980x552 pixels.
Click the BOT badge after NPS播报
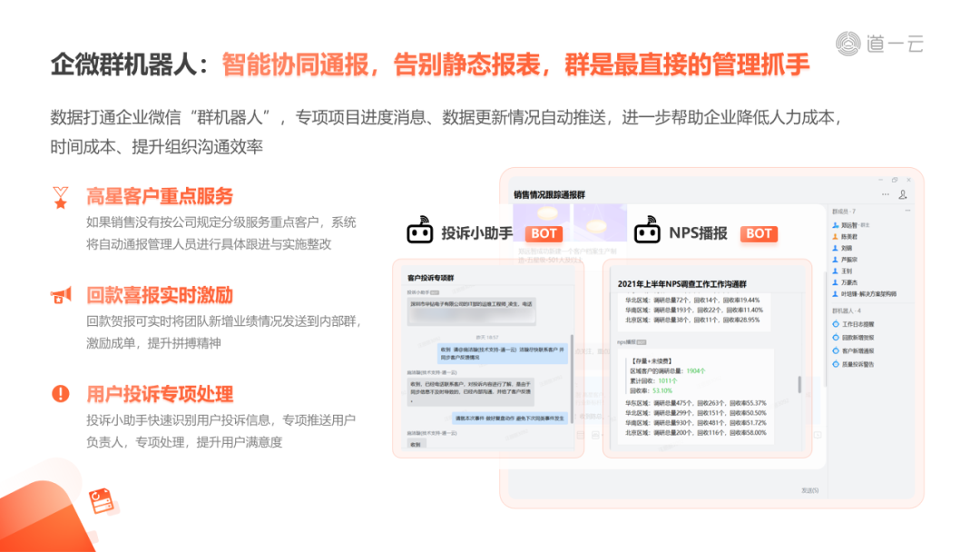(x=759, y=233)
